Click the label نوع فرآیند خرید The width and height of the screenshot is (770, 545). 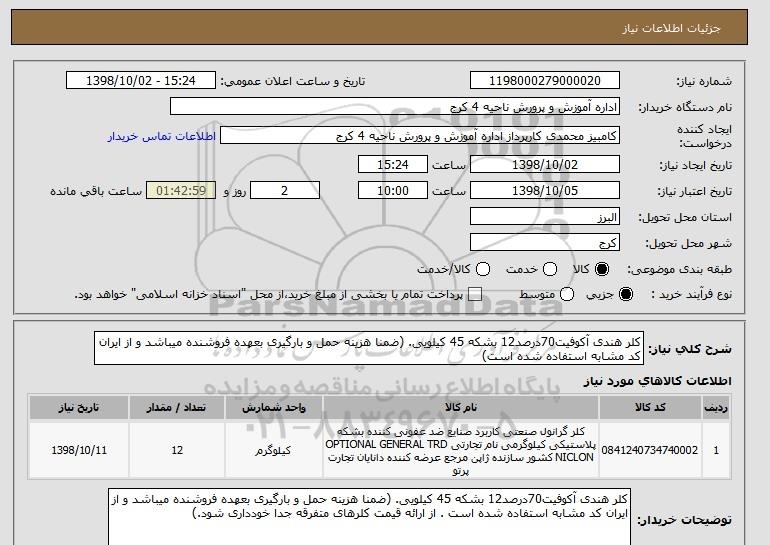point(691,295)
